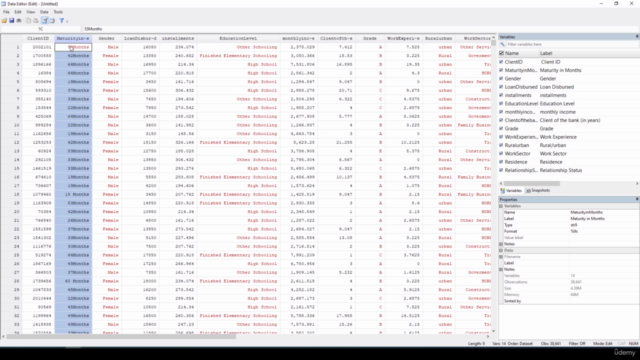Open the File menu
This screenshot has width=640, height=360.
point(6,12)
